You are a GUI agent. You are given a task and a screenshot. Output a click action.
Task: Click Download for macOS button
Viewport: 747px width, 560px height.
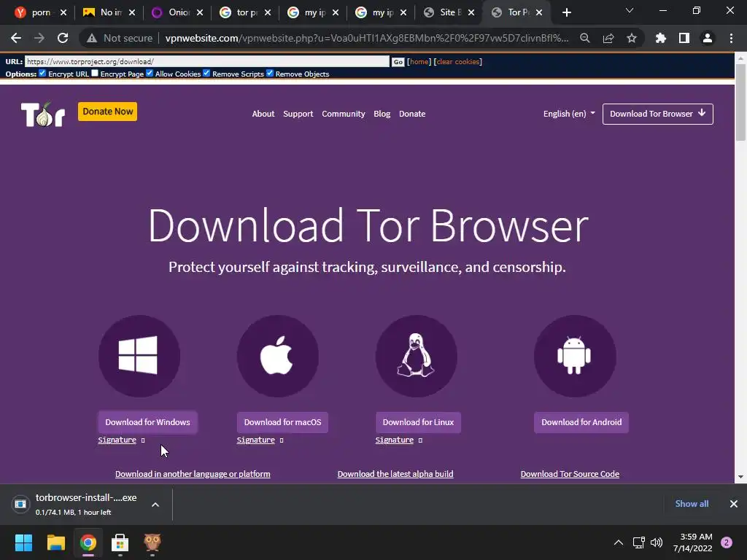click(x=282, y=422)
